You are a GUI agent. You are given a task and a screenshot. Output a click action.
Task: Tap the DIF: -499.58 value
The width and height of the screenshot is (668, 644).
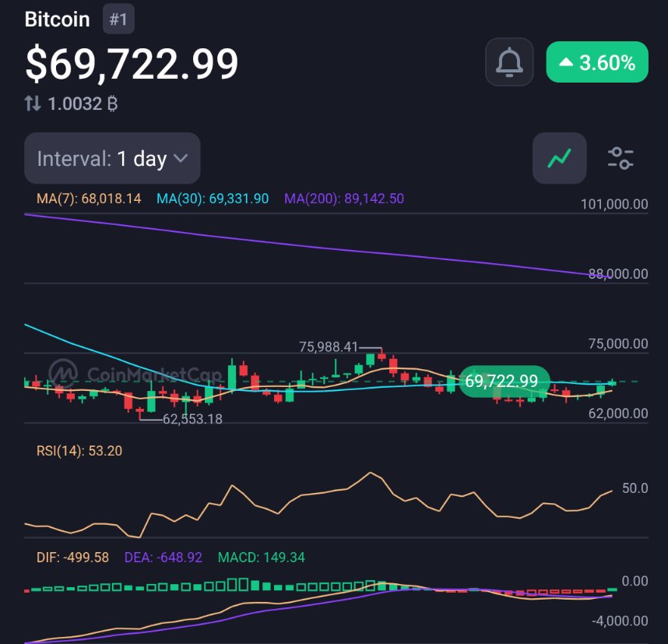[72, 558]
